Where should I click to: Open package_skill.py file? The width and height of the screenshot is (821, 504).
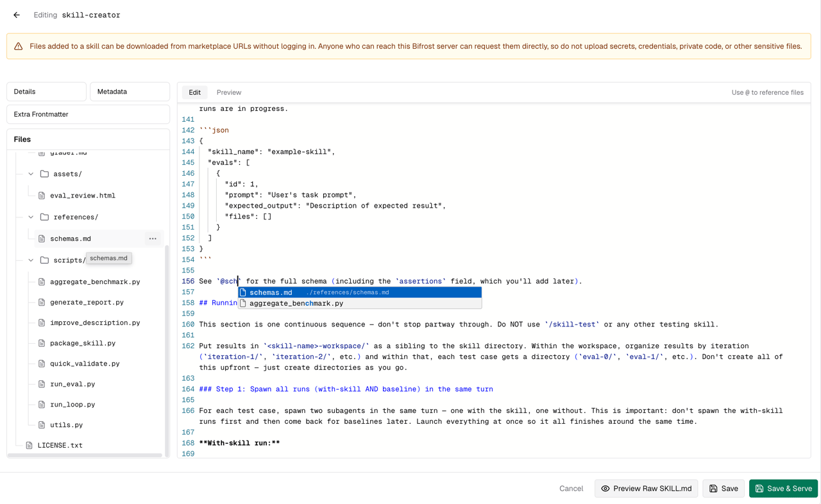click(x=83, y=343)
